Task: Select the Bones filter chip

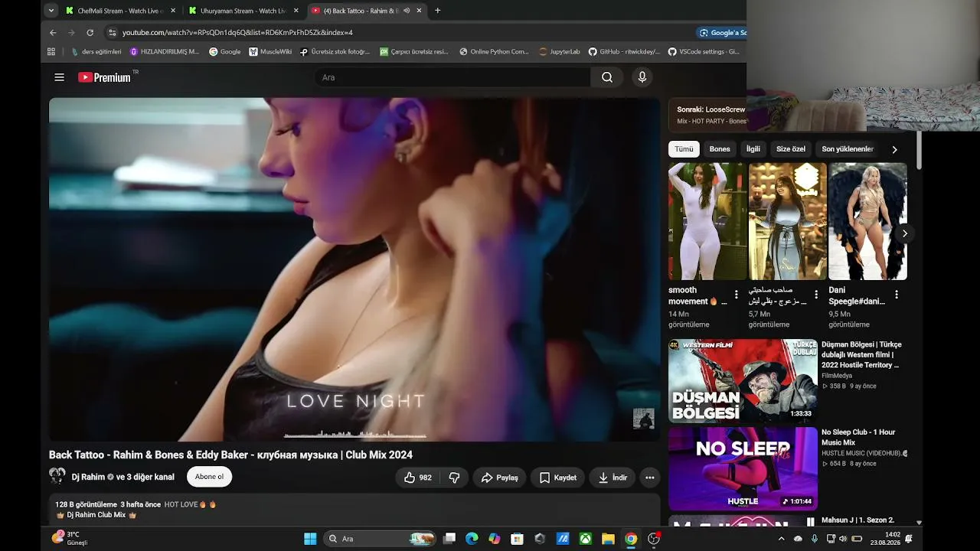Action: (x=720, y=149)
